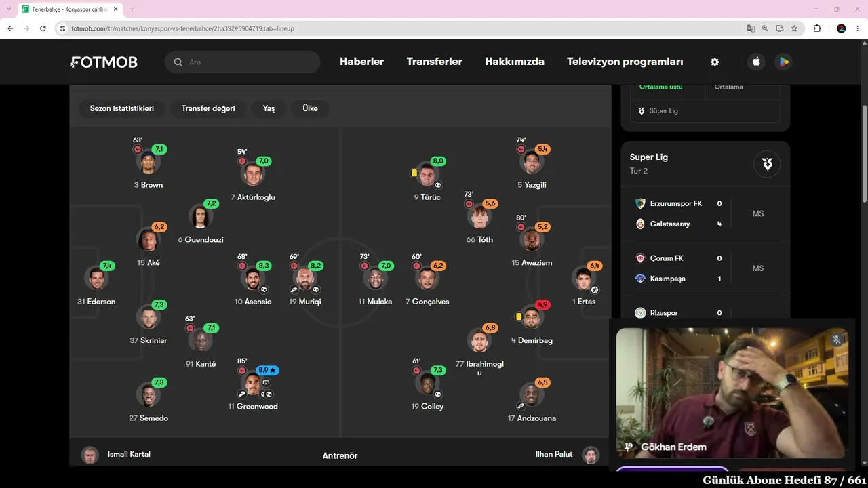This screenshot has width=868, height=488.
Task: Click the yellow card icon beside Demirbag
Action: (519, 317)
